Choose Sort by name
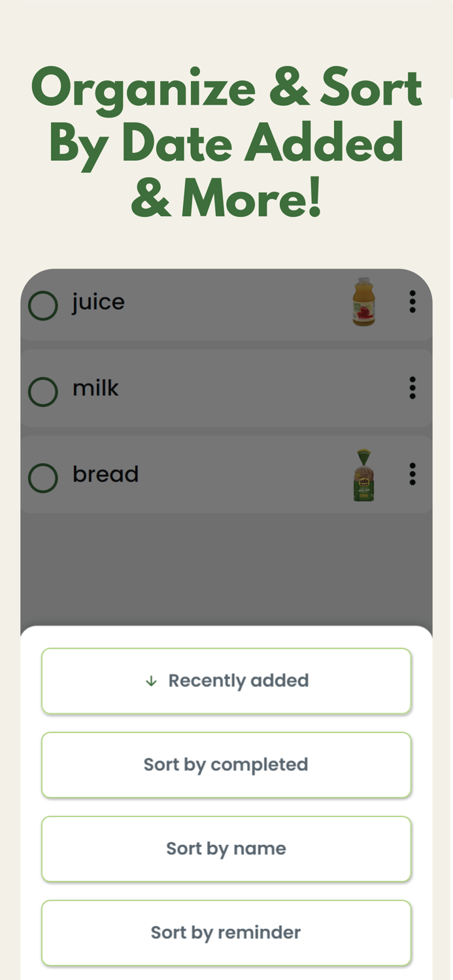453x980 pixels. pos(226,849)
